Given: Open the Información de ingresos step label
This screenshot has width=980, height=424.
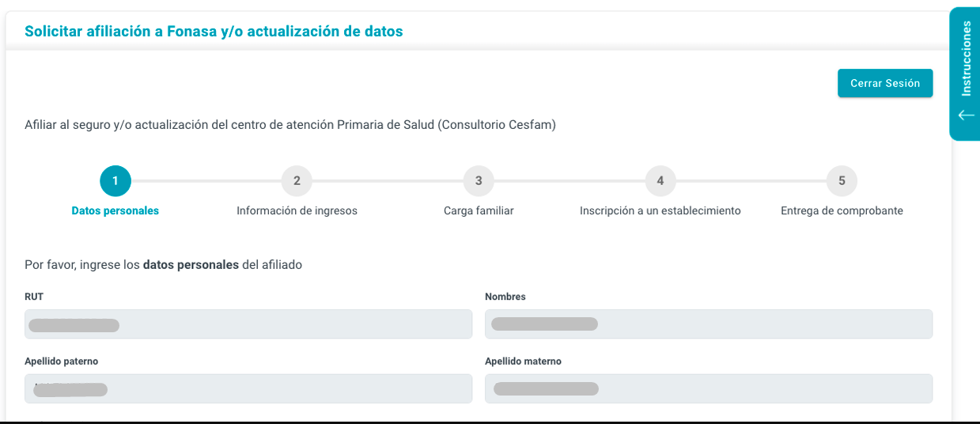Looking at the screenshot, I should [297, 211].
